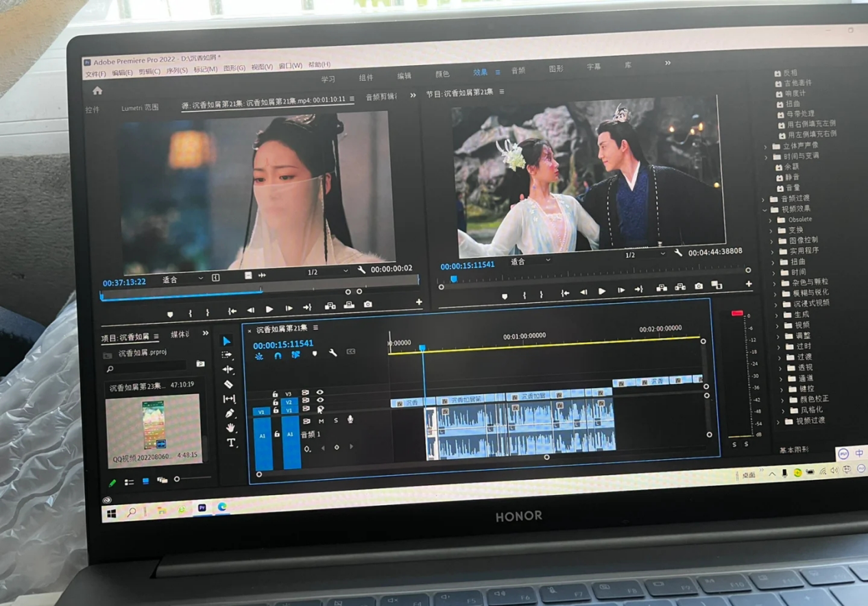
Task: Toggle V2 track lock
Action: tap(276, 402)
